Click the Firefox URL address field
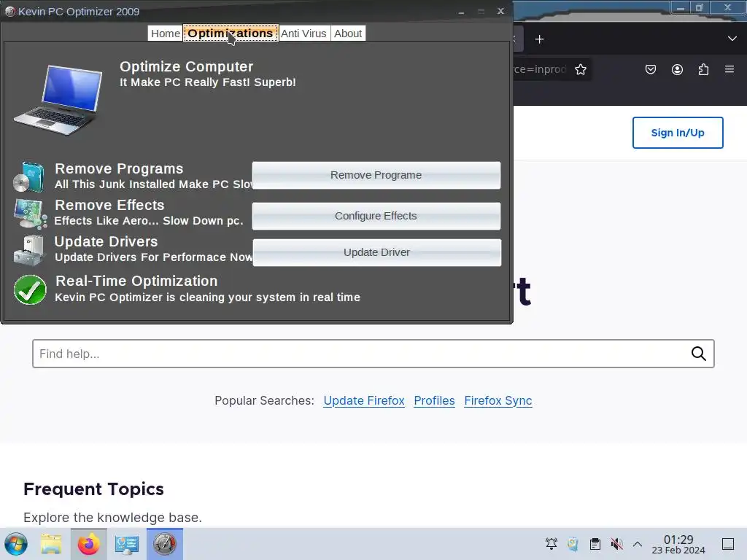Screen dimensions: 747x560 pyautogui.click(x=541, y=69)
